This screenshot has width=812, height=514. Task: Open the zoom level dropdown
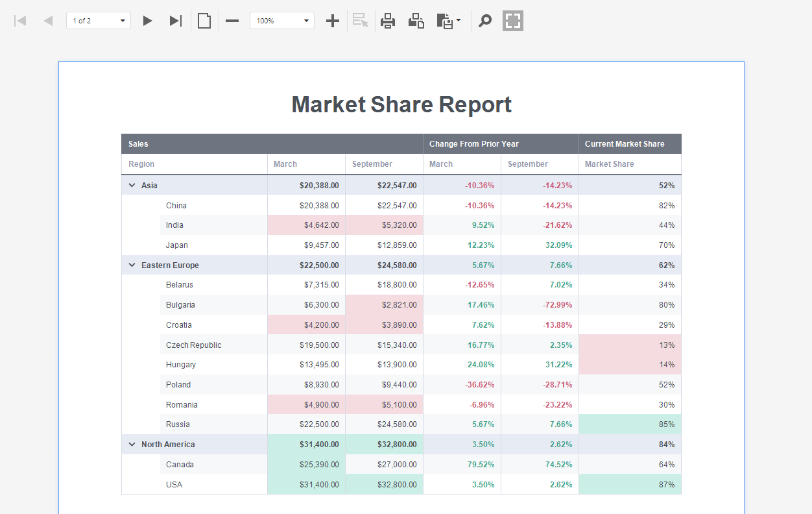click(306, 20)
